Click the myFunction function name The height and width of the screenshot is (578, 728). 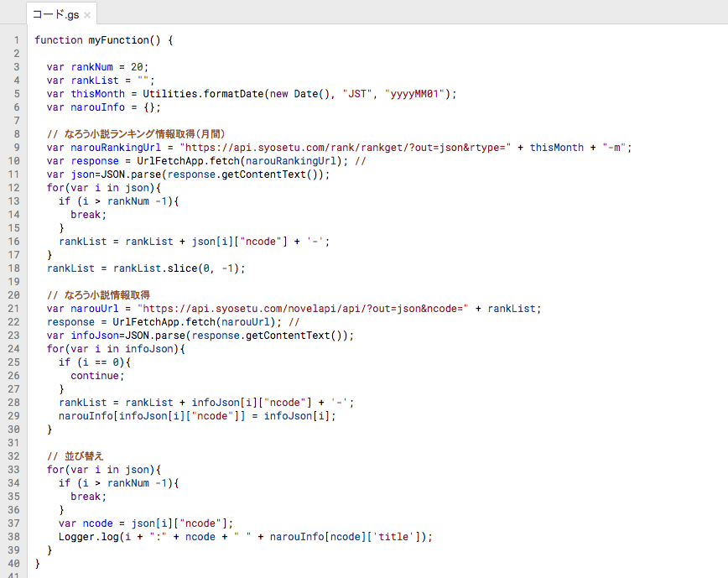(118, 40)
